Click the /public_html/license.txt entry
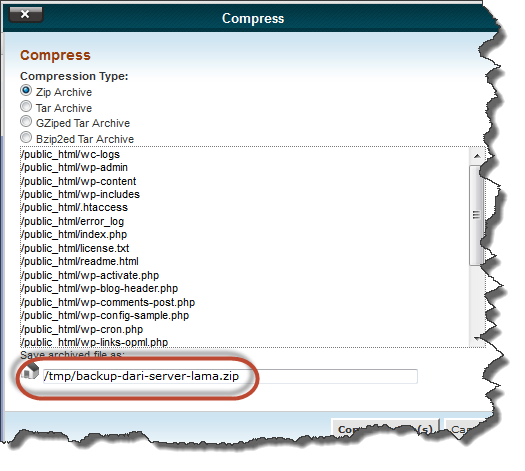 tap(75, 249)
